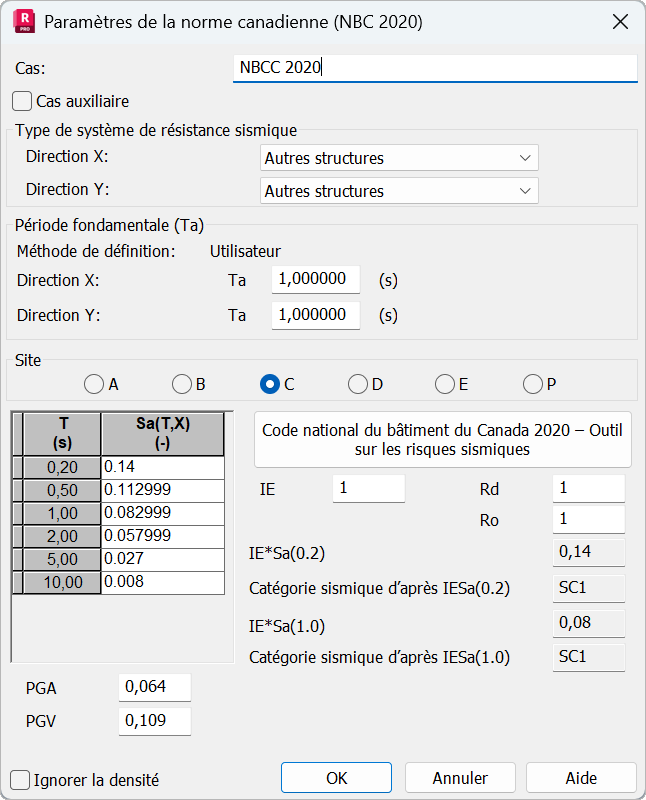The height and width of the screenshot is (800, 646).
Task: Click the Robot Structural app icon in title bar
Action: [24, 22]
